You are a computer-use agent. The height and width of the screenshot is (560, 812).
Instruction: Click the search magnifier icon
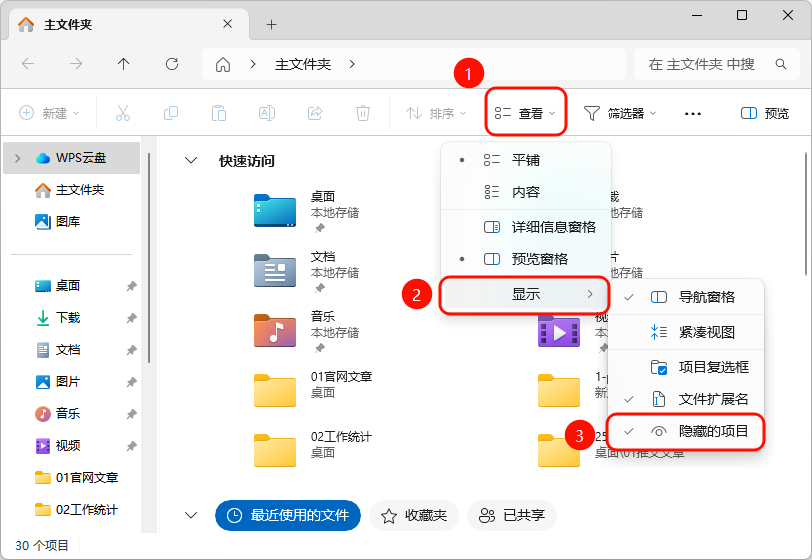coord(781,64)
